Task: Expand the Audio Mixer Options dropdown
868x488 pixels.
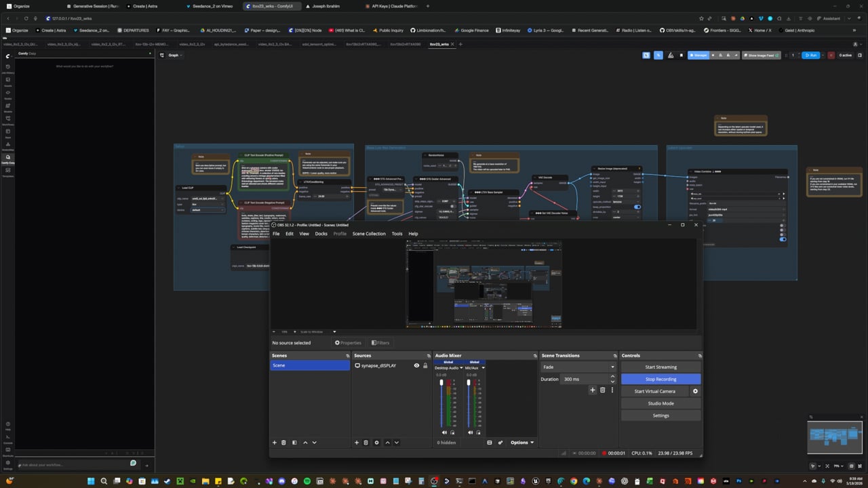Action: point(522,443)
